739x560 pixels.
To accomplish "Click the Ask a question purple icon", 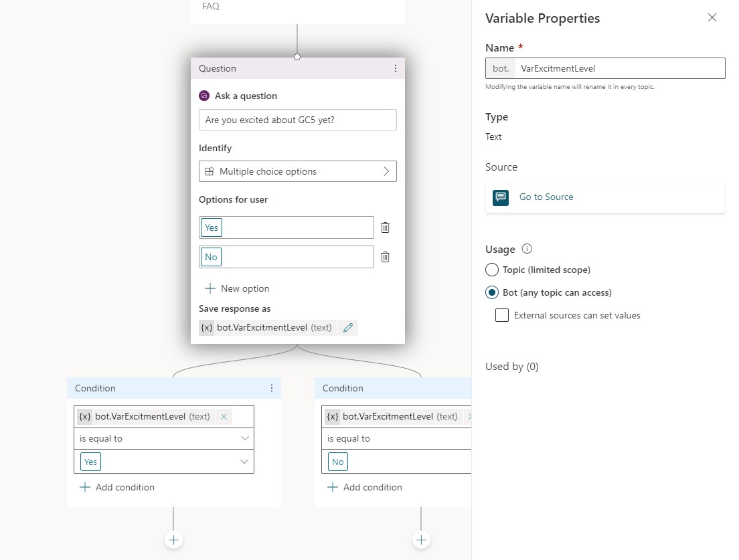I will click(x=204, y=96).
